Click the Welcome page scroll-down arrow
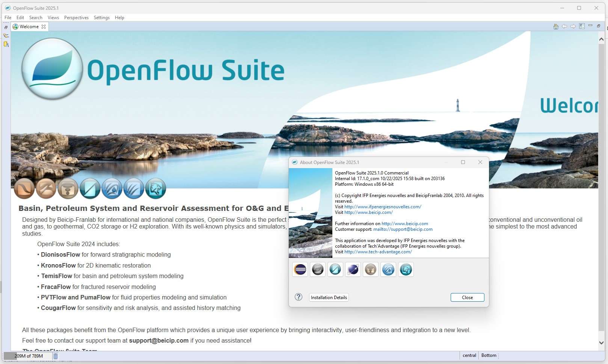 tap(601, 343)
